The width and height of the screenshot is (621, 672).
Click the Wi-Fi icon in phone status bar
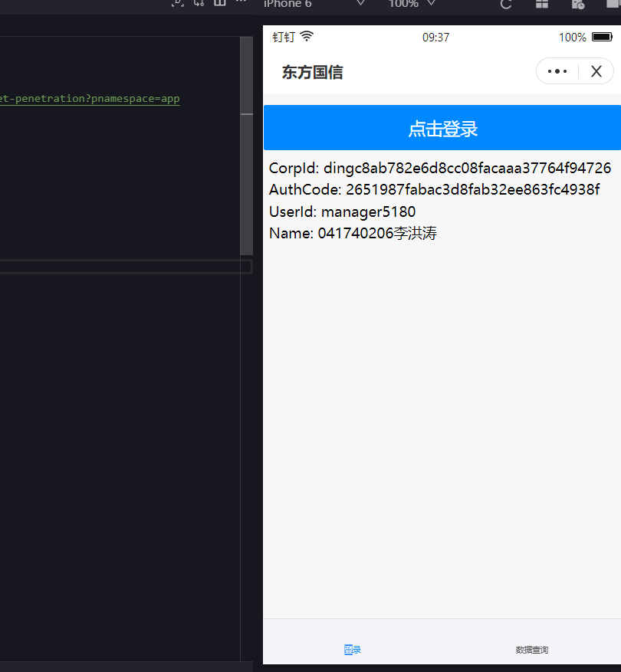click(307, 37)
